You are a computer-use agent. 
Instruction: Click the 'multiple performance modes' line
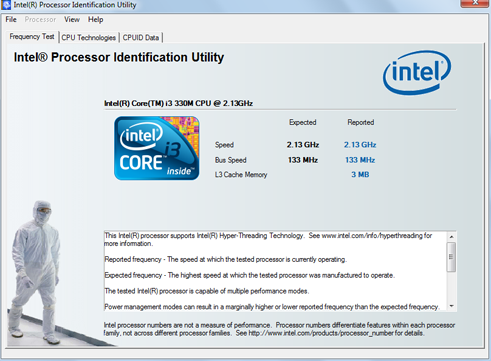point(207,291)
